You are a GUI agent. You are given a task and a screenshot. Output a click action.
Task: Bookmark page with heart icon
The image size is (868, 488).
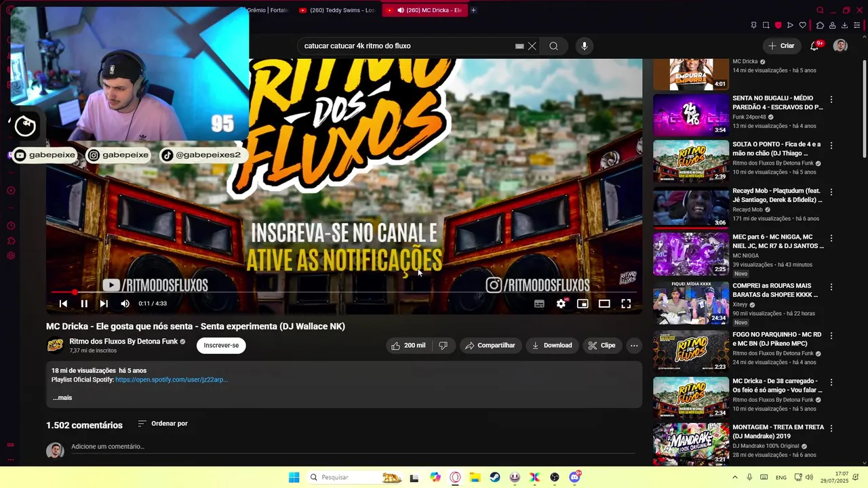tap(803, 26)
